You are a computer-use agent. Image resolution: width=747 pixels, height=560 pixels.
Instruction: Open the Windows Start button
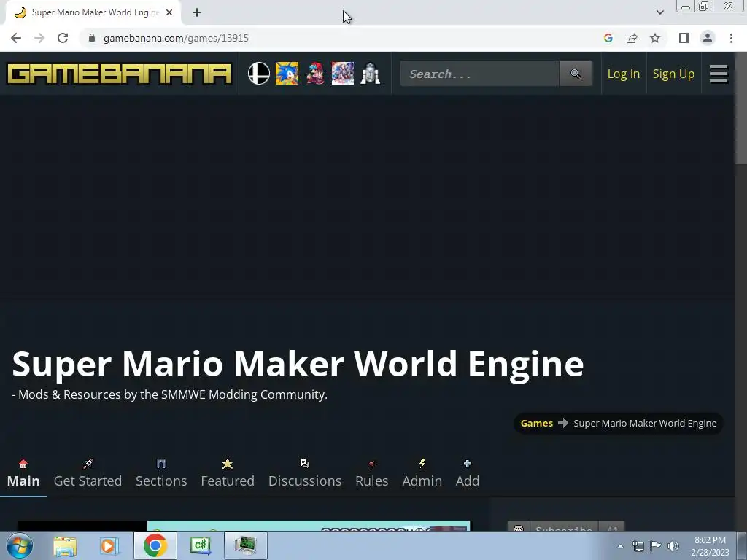(x=19, y=545)
